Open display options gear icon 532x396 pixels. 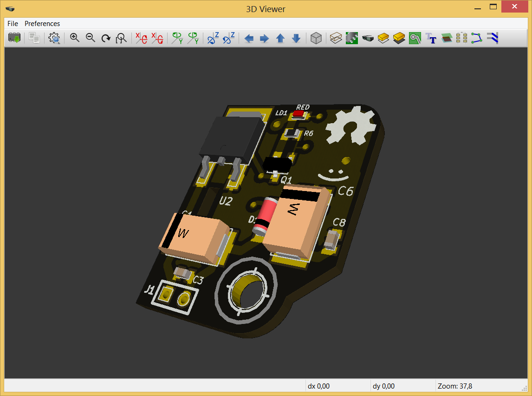point(54,38)
